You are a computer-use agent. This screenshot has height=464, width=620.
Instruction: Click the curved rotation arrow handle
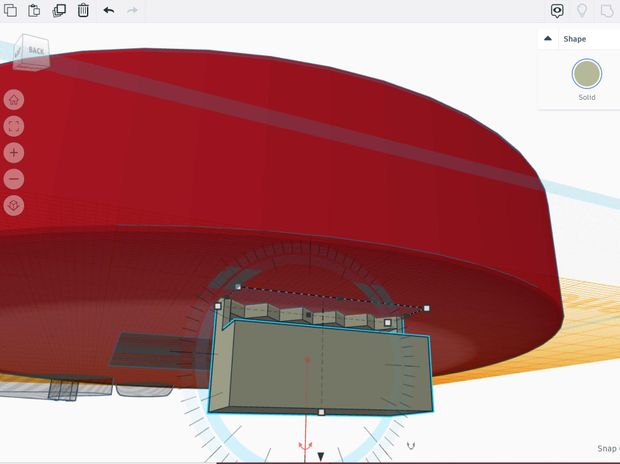pos(411,445)
